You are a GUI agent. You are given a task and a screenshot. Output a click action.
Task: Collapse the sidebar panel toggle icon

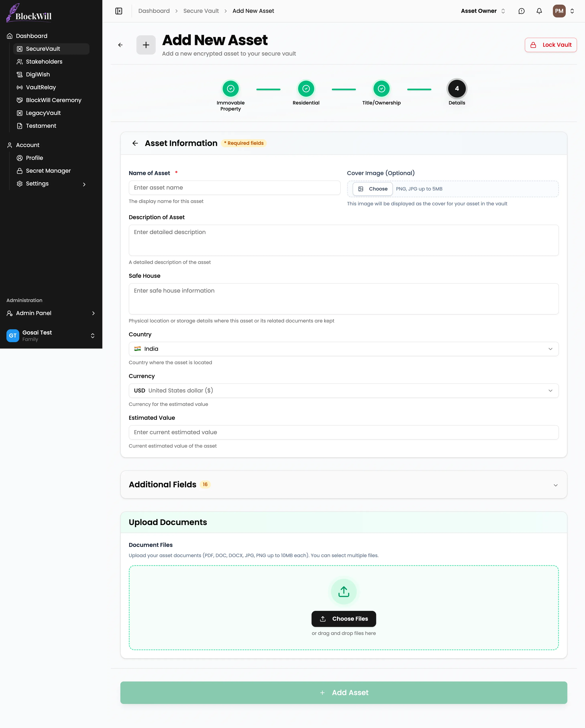pos(119,11)
